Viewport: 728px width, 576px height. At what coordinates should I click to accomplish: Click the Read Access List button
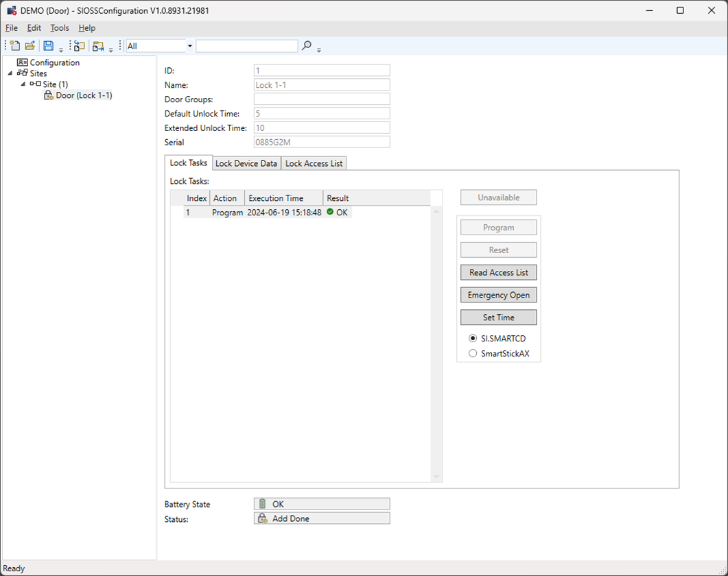pos(498,272)
